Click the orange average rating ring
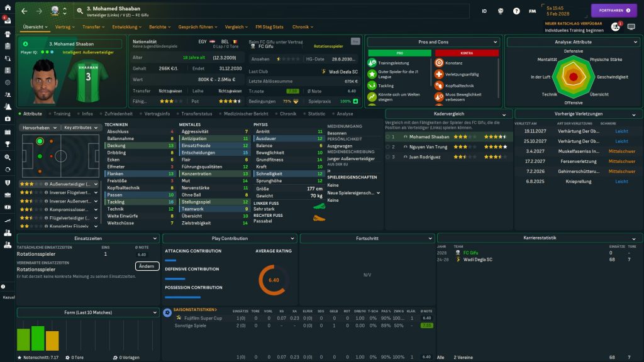The image size is (644, 362). [x=274, y=280]
